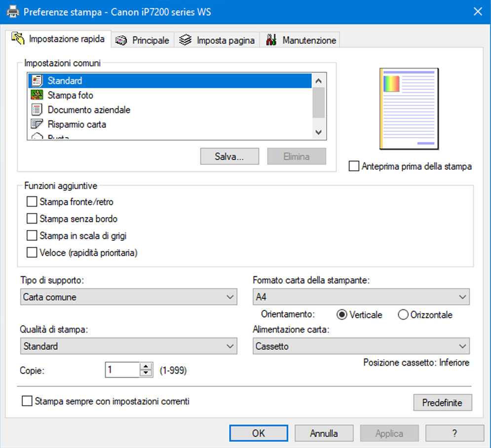Click the Salva... button

(x=229, y=156)
